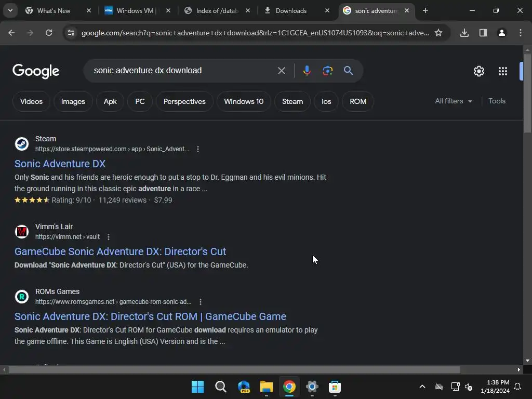The height and width of the screenshot is (399, 532).
Task: Open more options for ROMs Games result
Action: [x=201, y=302]
